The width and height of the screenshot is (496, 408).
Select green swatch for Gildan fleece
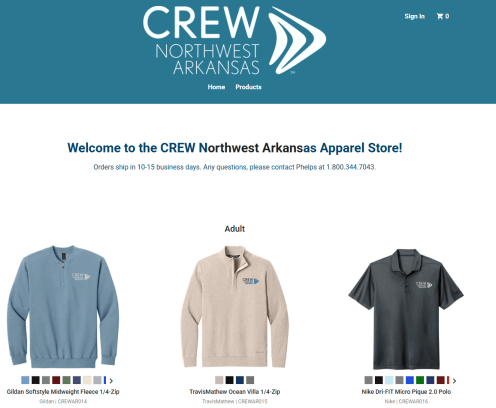(66, 380)
